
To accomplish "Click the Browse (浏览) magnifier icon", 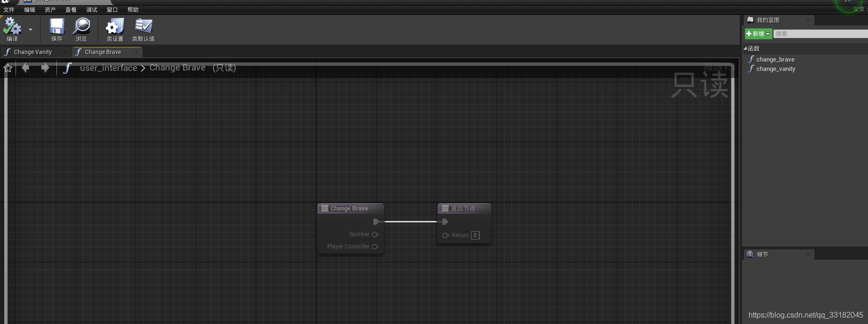I will [x=81, y=26].
